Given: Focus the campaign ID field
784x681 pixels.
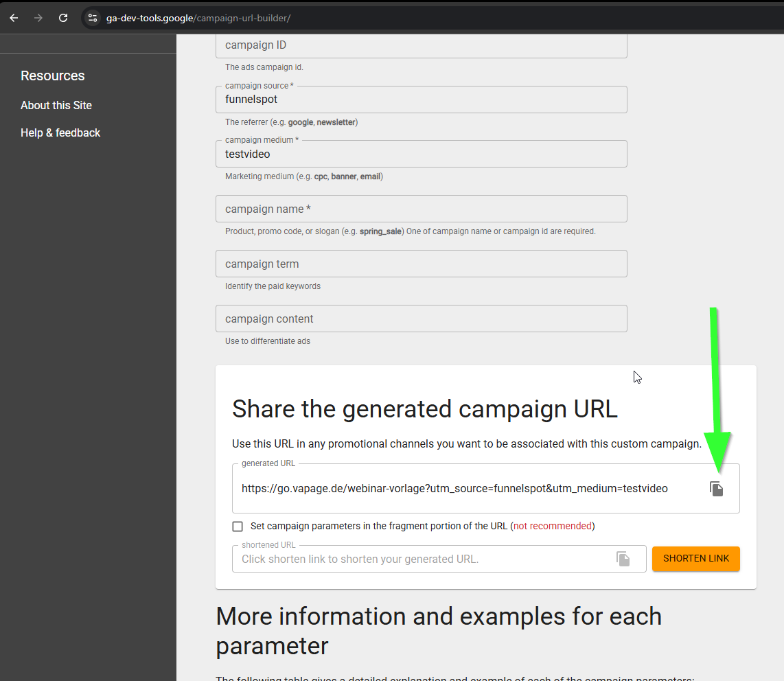Looking at the screenshot, I should coord(422,45).
